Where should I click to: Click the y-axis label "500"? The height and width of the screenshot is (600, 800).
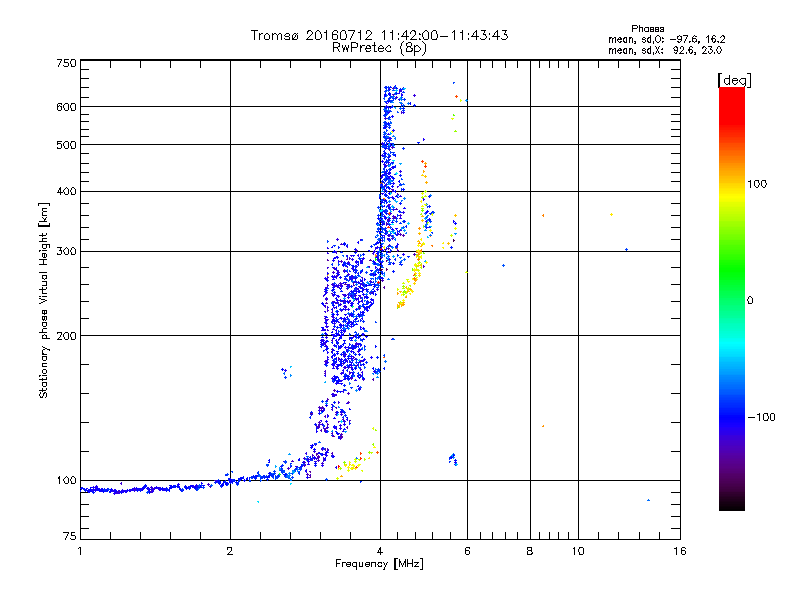[x=66, y=145]
